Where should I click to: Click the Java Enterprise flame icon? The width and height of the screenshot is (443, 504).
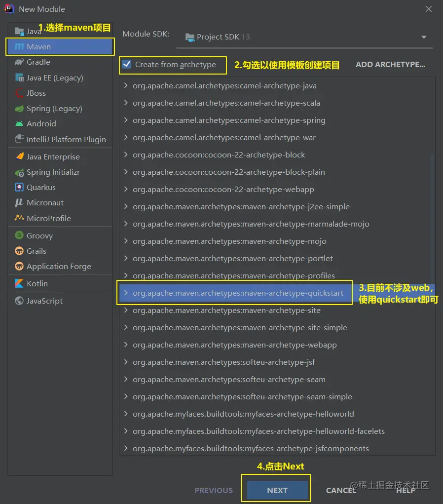pos(19,156)
